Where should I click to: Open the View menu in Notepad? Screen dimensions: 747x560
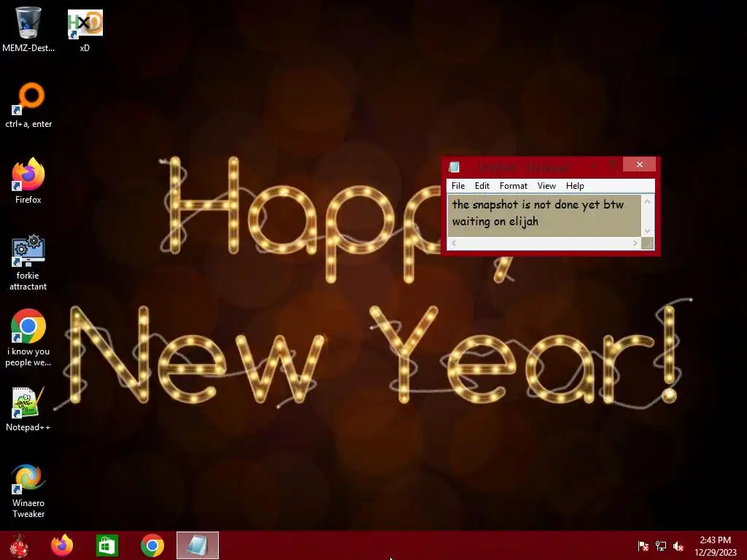coord(546,186)
